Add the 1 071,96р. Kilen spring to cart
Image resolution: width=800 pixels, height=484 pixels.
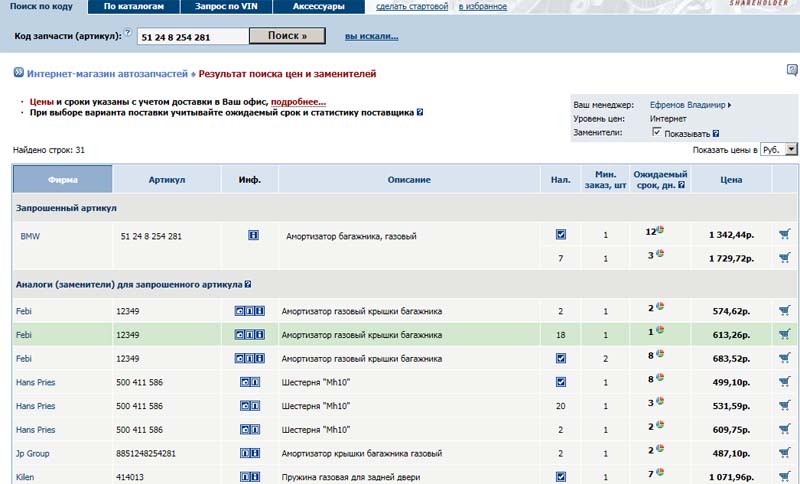pos(784,477)
